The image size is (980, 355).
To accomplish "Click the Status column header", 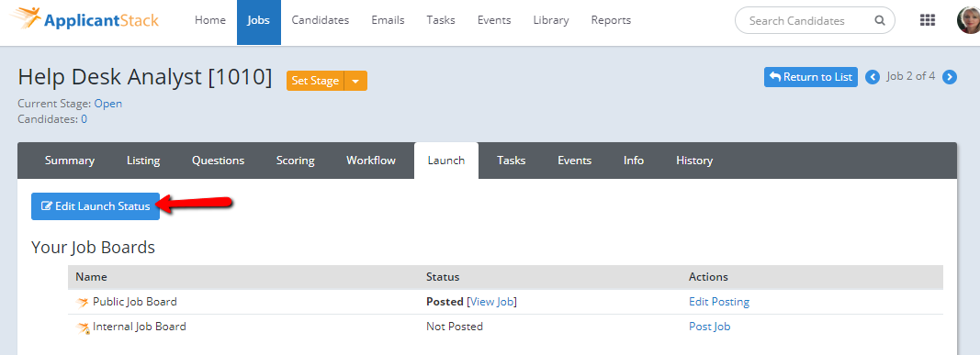I will 443,277.
